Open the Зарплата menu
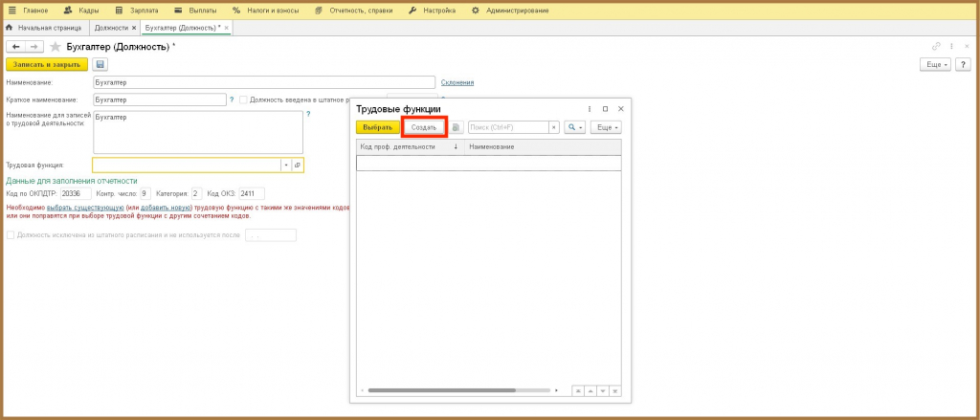980x420 pixels. pos(138,11)
